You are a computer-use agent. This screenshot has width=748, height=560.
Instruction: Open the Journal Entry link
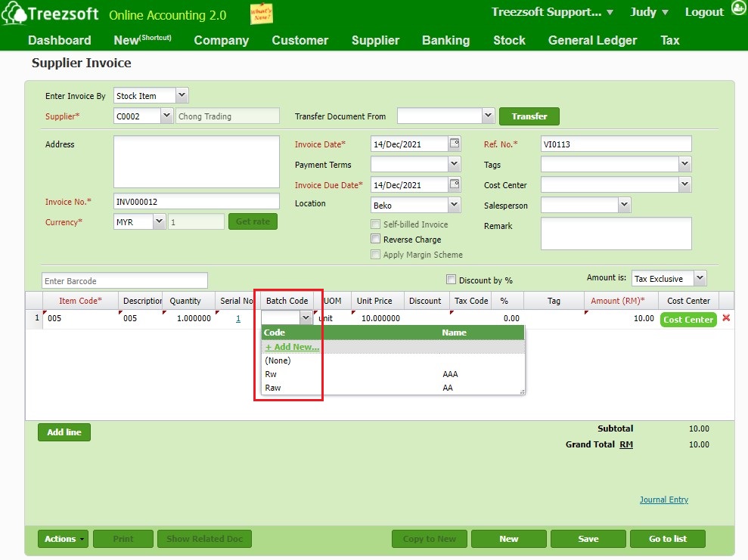[663, 500]
